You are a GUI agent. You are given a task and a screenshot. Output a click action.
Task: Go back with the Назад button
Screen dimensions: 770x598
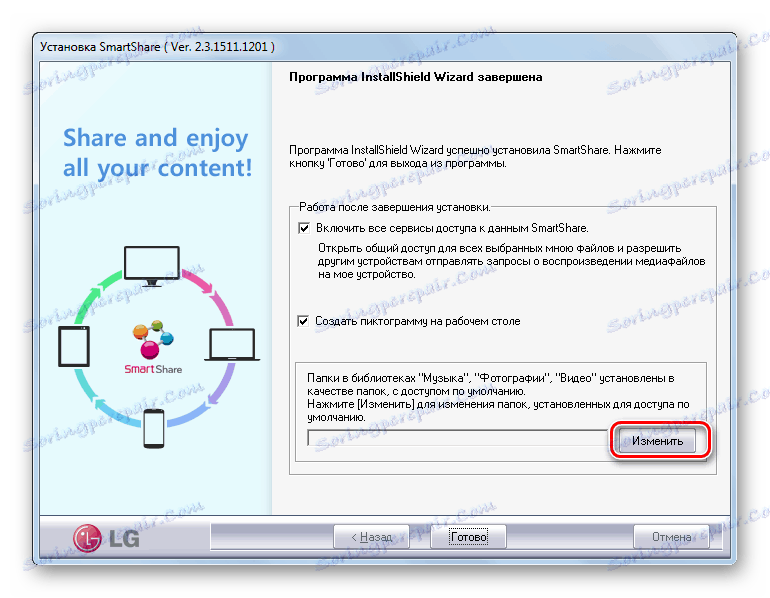pos(371,537)
